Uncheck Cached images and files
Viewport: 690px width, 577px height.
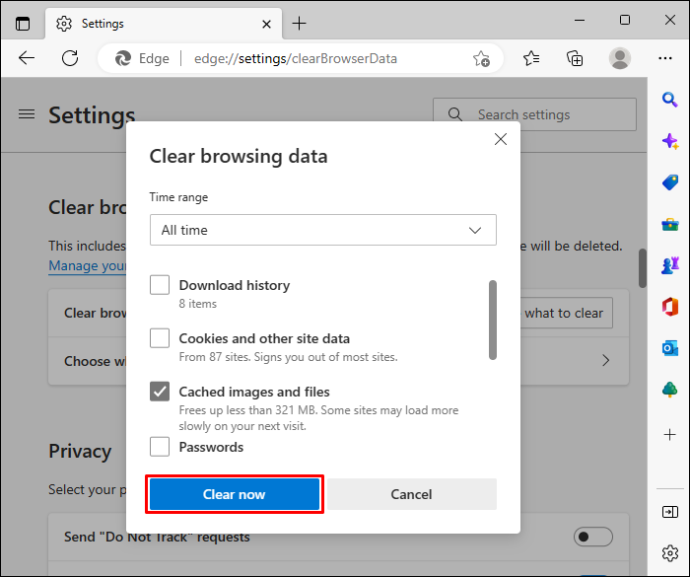[x=159, y=391]
